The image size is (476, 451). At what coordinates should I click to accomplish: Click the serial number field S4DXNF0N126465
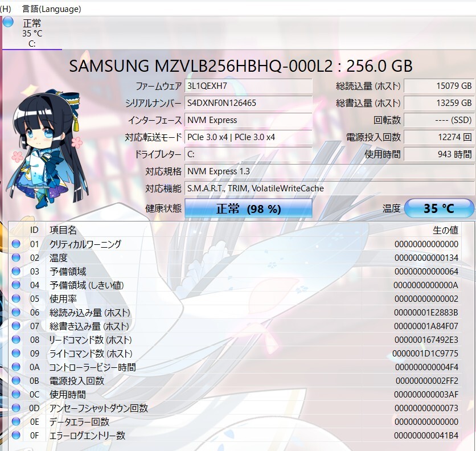point(248,103)
